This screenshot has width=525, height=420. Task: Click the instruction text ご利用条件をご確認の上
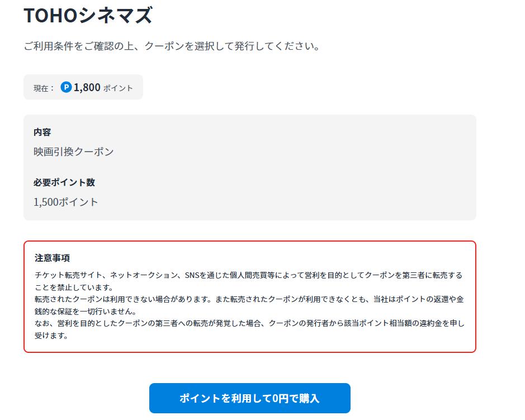(172, 46)
